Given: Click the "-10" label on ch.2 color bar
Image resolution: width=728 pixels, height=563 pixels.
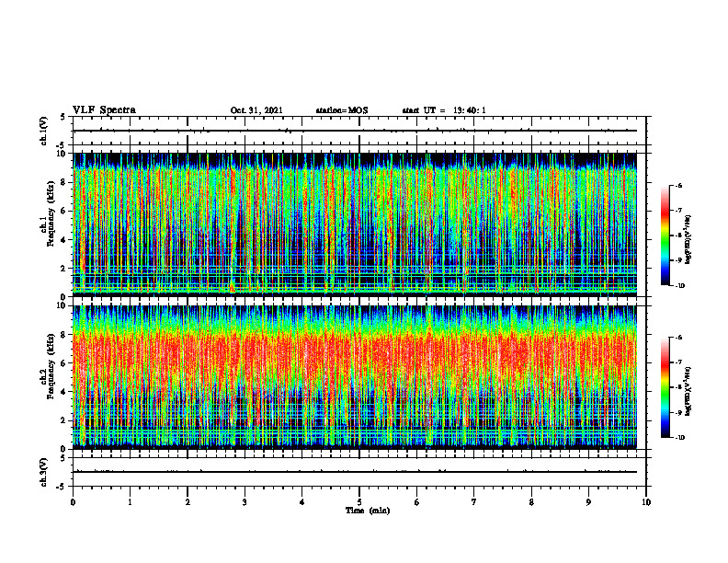Looking at the screenshot, I should (680, 438).
